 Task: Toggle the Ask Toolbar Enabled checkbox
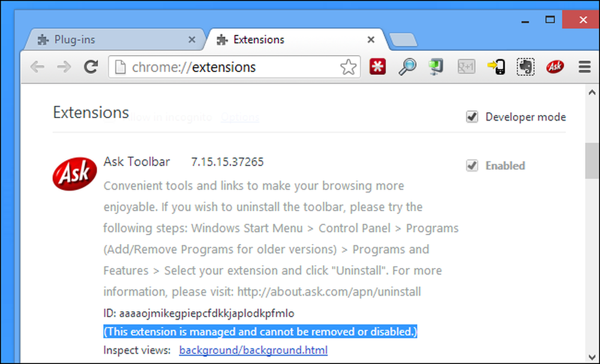472,166
